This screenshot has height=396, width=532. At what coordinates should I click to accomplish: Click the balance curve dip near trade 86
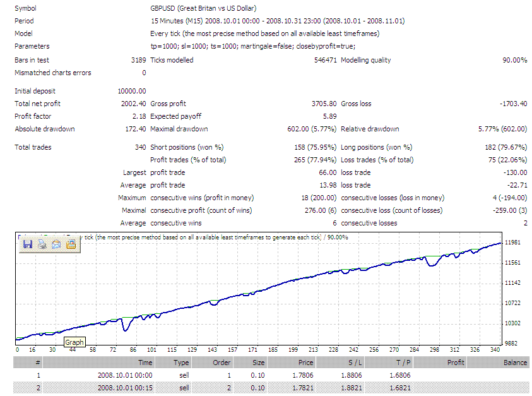[x=126, y=329]
